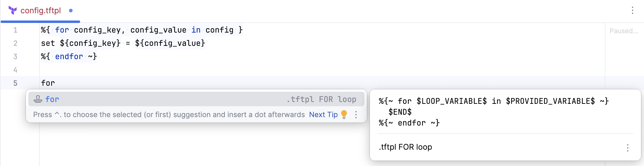This screenshot has width=644, height=166.
Task: Open the editor tabs three-dot menu
Action: 632,11
